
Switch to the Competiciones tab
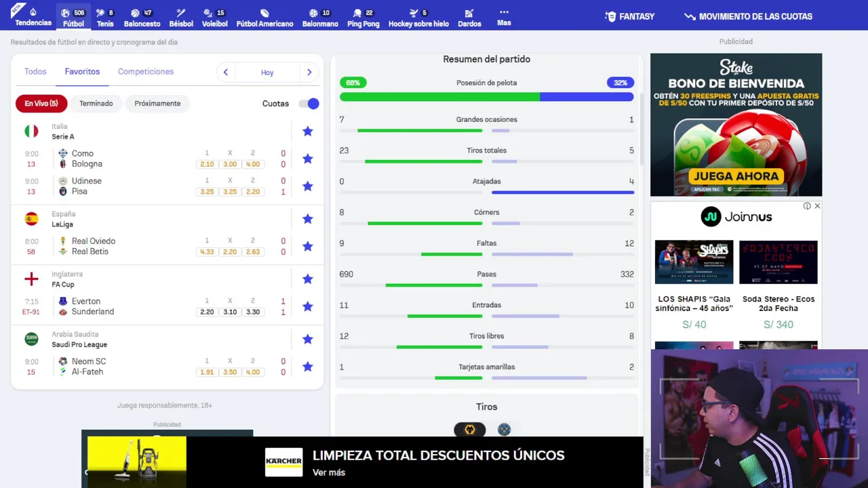pyautogui.click(x=146, y=71)
